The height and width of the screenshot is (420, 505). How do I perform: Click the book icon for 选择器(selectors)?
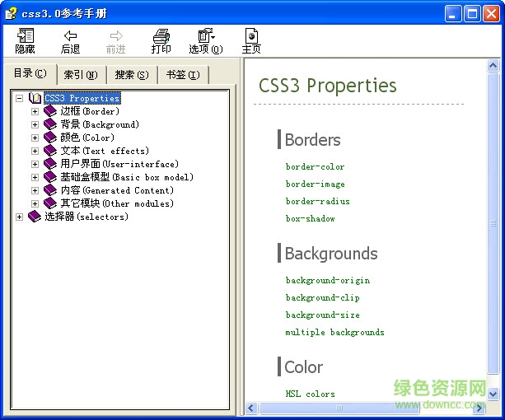(35, 217)
